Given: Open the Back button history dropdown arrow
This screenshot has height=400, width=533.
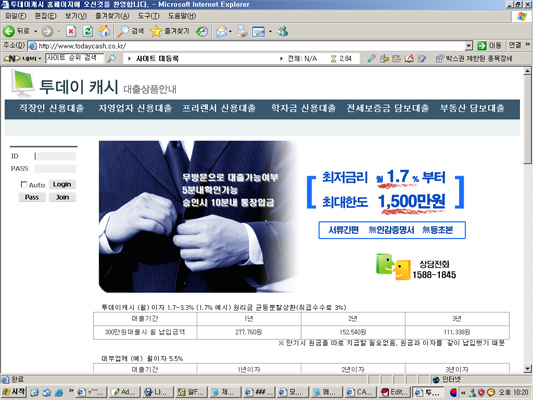Looking at the screenshot, I should pyautogui.click(x=35, y=32).
